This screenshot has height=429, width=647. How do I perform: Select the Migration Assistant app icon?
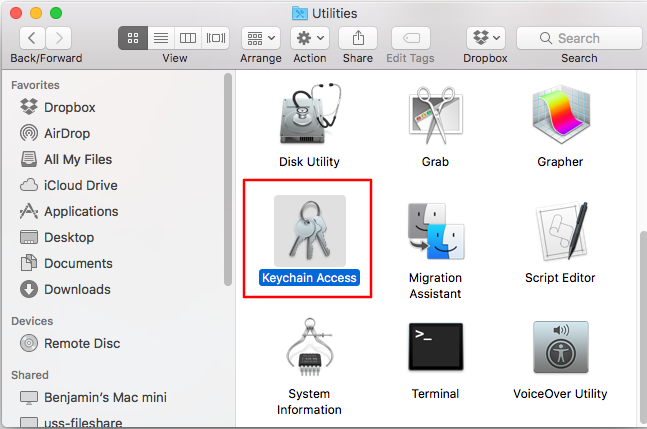tap(435, 231)
